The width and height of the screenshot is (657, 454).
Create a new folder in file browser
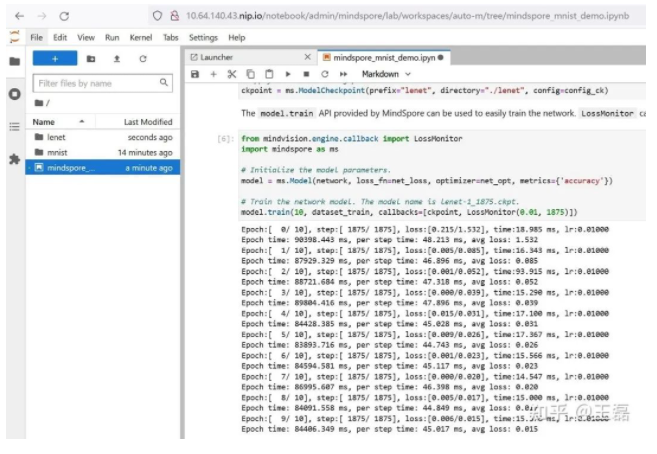[x=91, y=59]
